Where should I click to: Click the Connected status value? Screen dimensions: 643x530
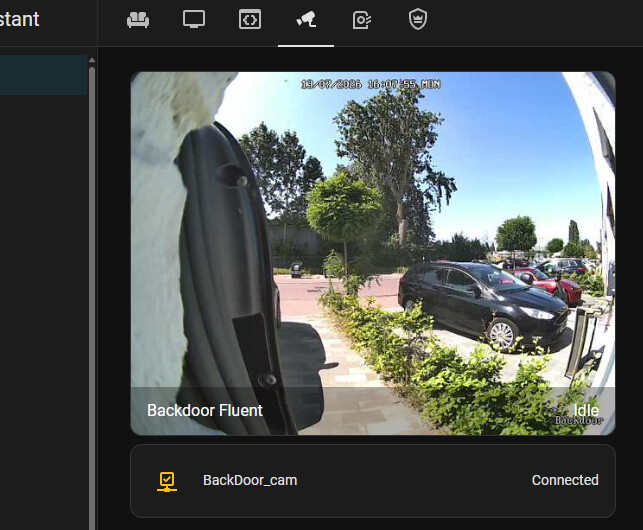pyautogui.click(x=565, y=480)
